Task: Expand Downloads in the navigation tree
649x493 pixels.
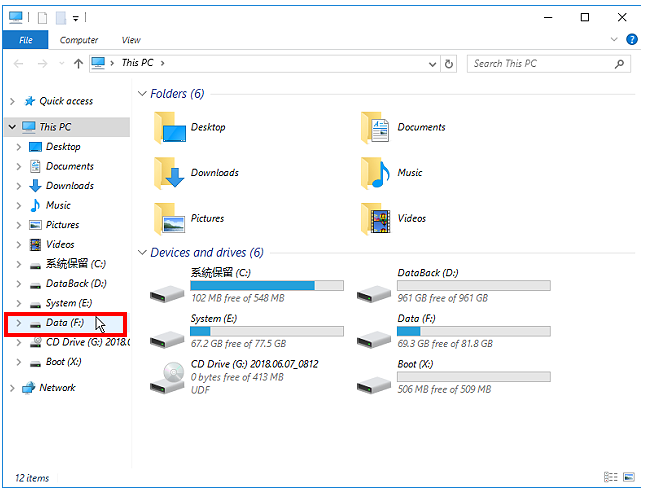Action: pos(19,186)
